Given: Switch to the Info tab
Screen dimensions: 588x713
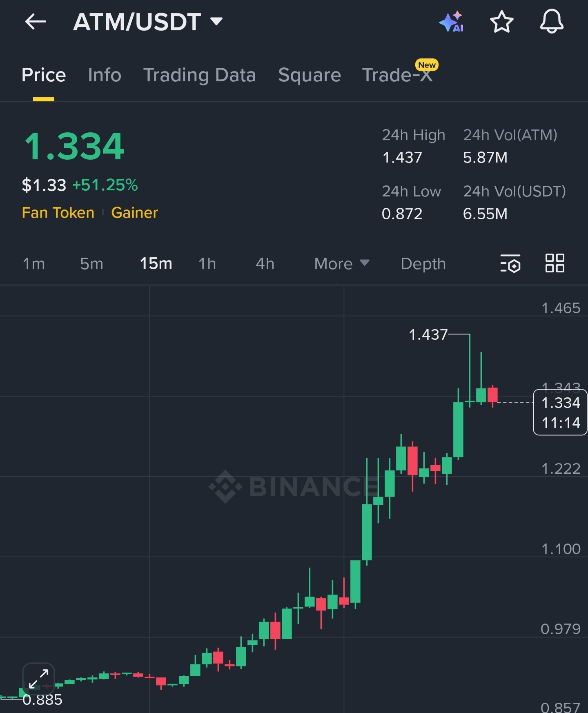Looking at the screenshot, I should (105, 75).
